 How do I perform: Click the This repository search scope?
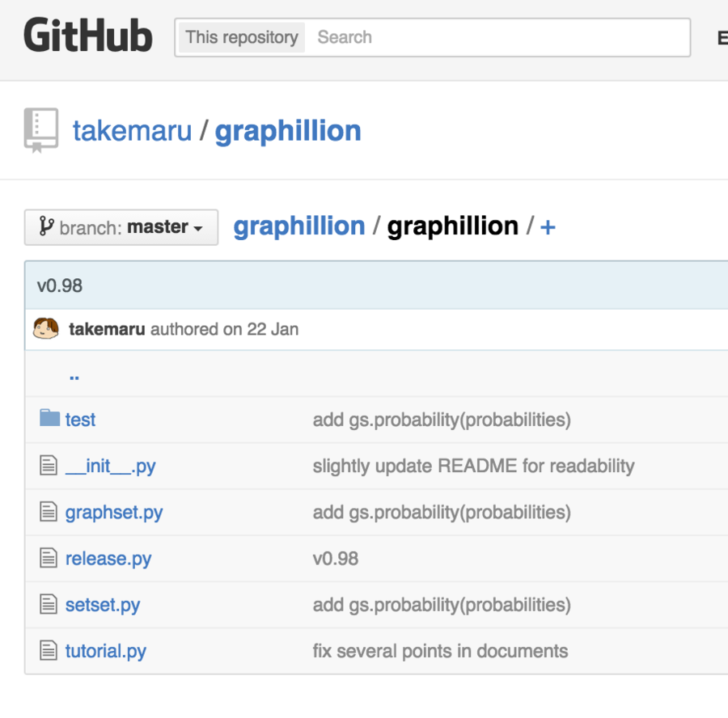tap(242, 37)
